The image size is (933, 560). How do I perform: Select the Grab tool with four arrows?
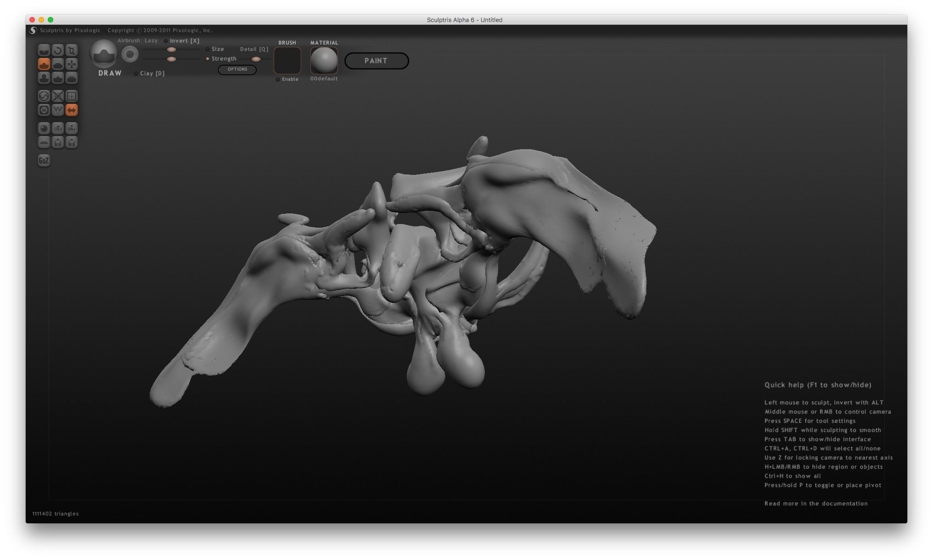point(71,64)
